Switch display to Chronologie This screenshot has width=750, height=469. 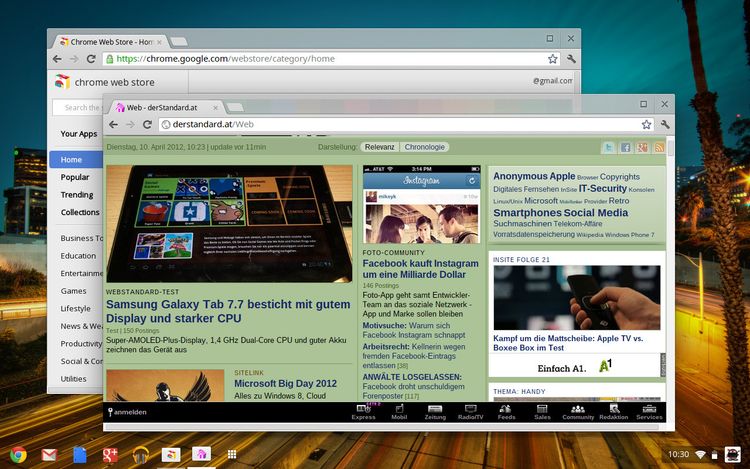pyautogui.click(x=424, y=147)
